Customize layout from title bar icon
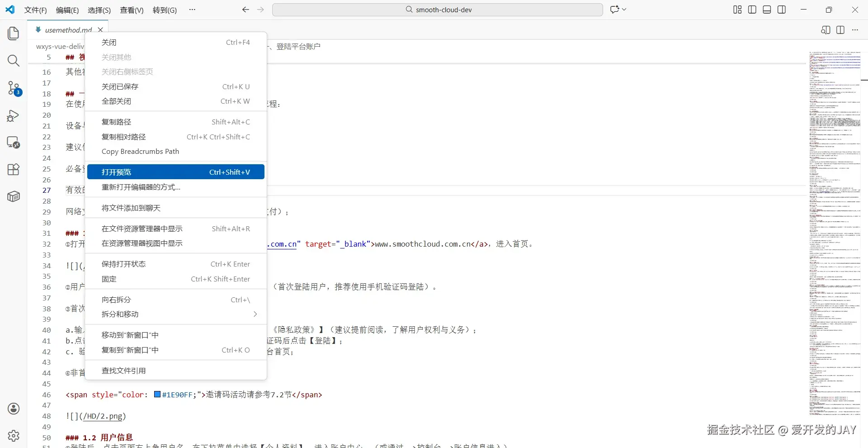The width and height of the screenshot is (868, 448). (x=737, y=10)
